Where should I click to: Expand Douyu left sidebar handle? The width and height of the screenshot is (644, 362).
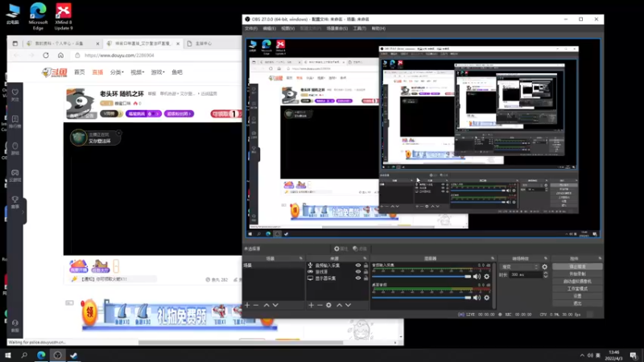[x=23, y=212]
